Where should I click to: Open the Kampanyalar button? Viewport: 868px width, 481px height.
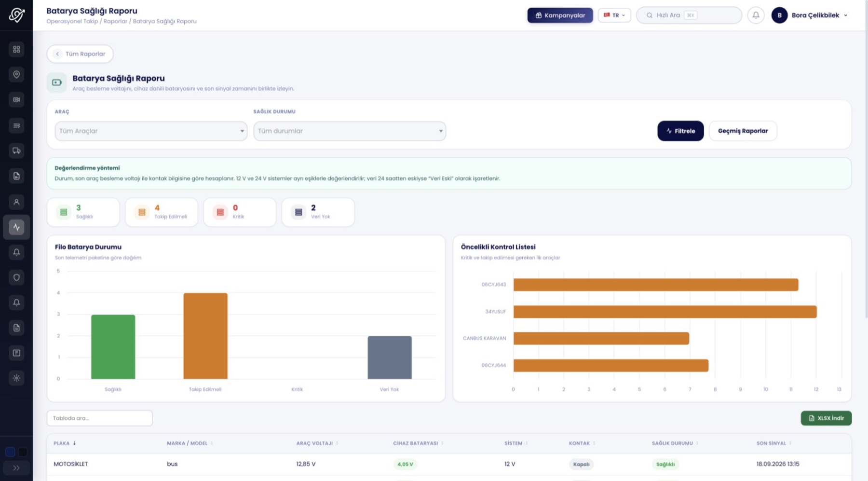560,15
